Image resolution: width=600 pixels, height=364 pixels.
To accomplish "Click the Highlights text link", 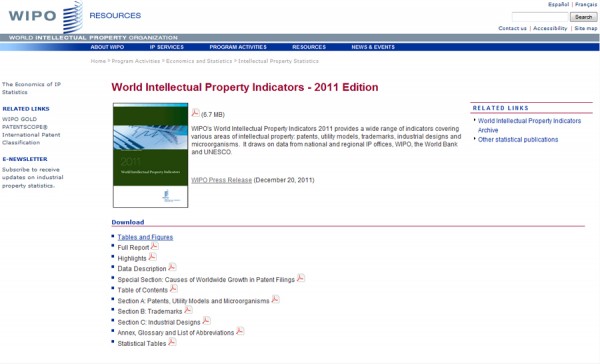I will tap(132, 258).
